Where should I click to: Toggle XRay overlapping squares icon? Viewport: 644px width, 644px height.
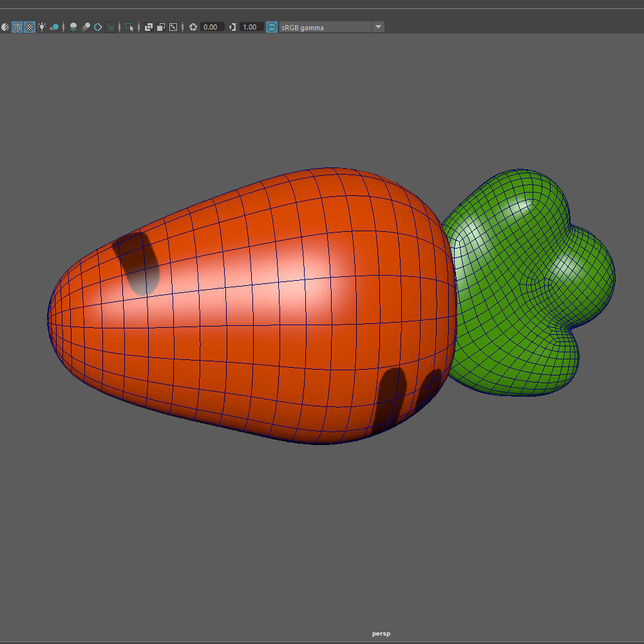coord(149,27)
